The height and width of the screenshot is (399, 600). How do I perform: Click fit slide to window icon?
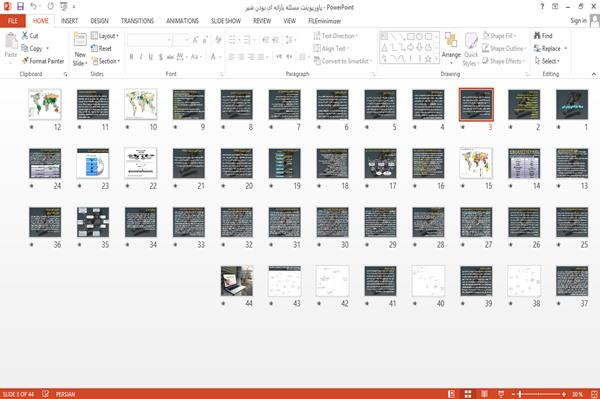[594, 394]
